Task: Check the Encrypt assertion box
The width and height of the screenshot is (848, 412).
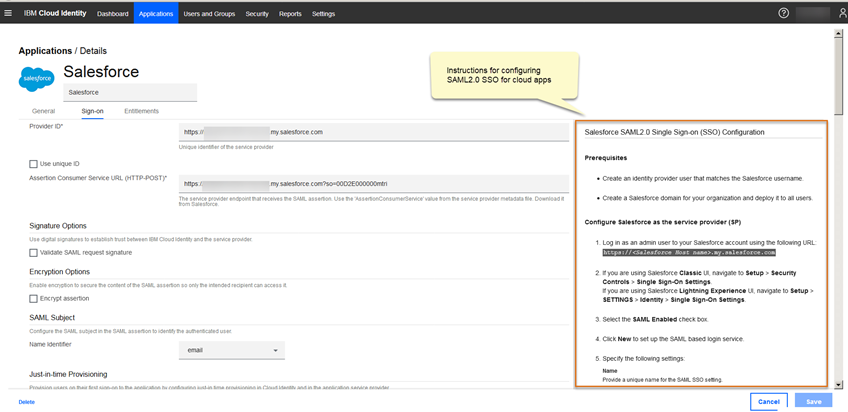Action: (x=34, y=298)
